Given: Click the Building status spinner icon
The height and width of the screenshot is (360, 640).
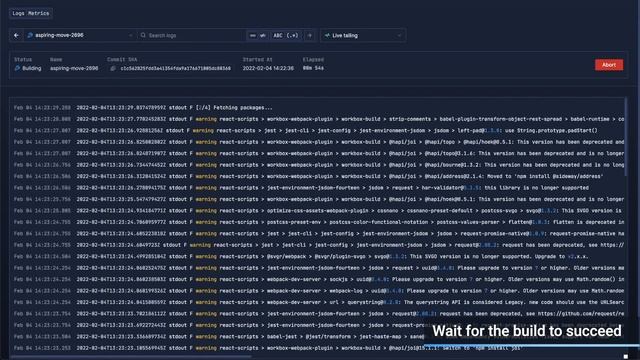Looking at the screenshot, I should click(x=17, y=69).
